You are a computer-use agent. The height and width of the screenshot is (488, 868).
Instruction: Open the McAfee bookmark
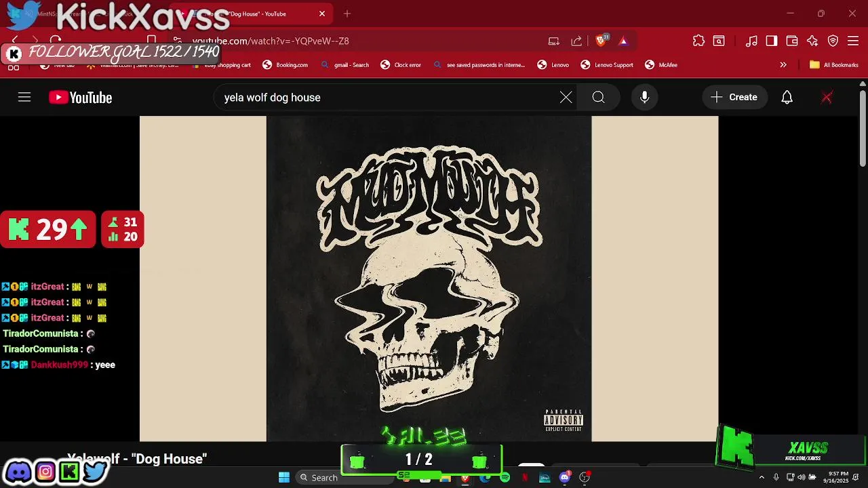click(x=661, y=65)
